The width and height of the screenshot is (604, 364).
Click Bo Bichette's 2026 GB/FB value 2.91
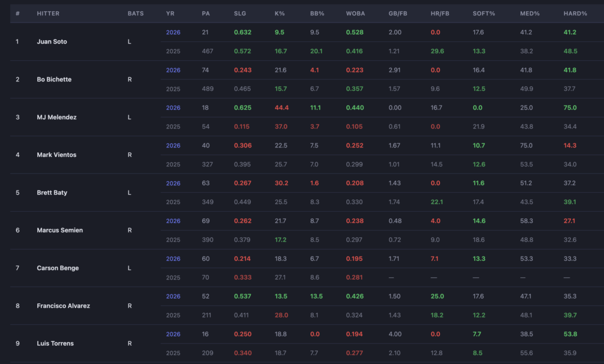point(395,70)
